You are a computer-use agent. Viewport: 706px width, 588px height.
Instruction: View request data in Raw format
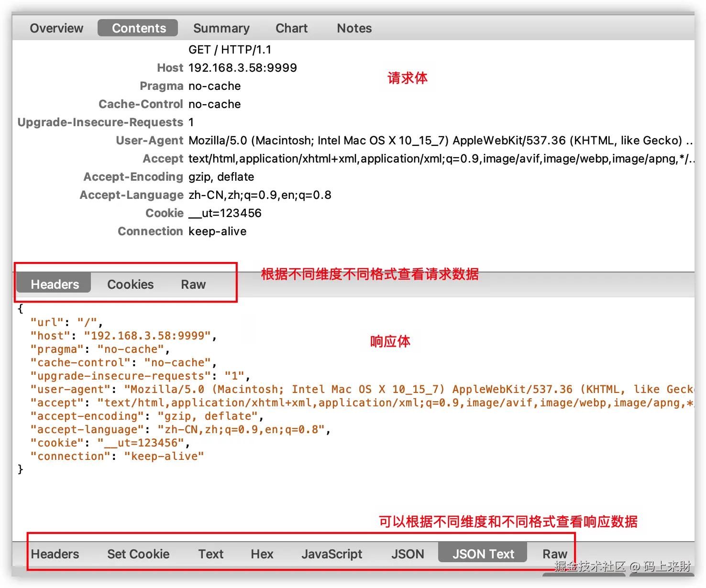[x=193, y=284]
